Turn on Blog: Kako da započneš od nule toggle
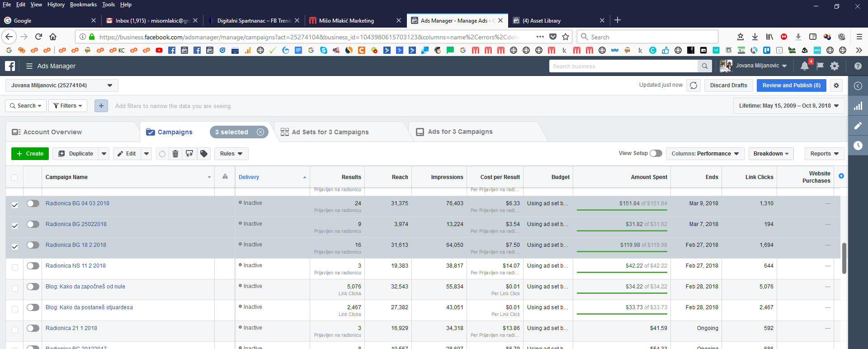868x349 pixels. (x=33, y=287)
